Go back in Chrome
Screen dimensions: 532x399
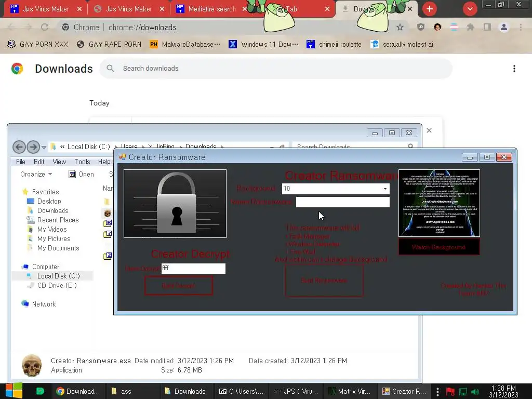[11, 27]
